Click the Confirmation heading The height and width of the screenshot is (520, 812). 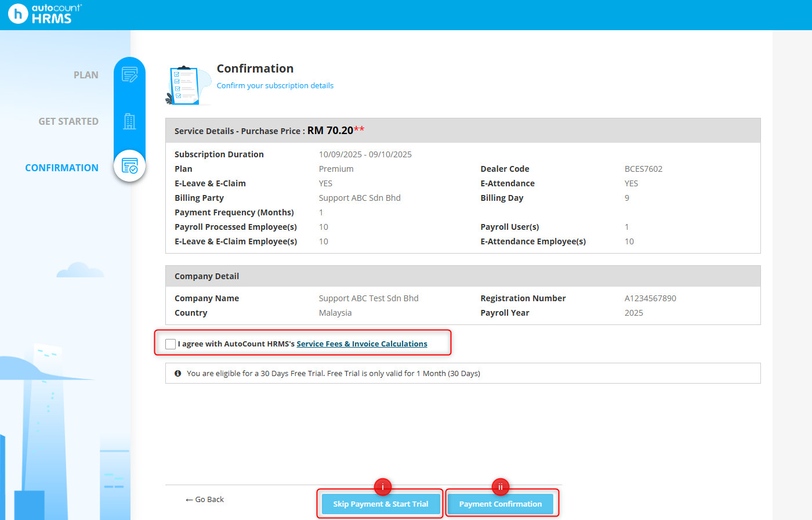point(255,68)
